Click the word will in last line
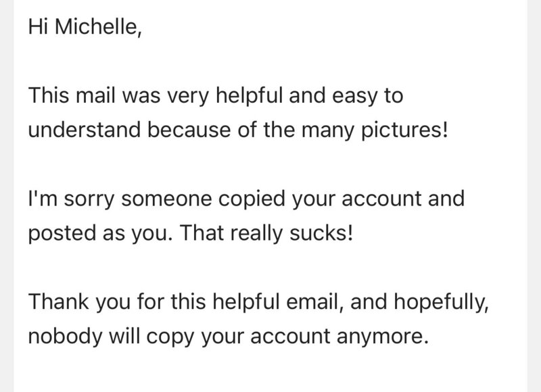 125,336
